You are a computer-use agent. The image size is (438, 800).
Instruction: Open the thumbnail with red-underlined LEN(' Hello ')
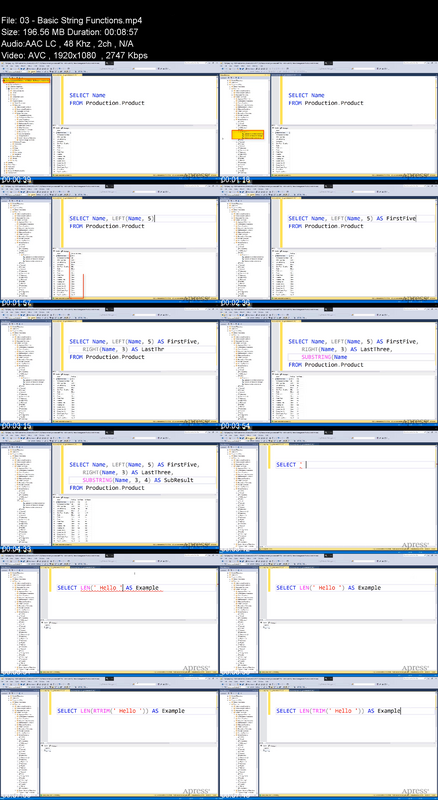pyautogui.click(x=109, y=614)
